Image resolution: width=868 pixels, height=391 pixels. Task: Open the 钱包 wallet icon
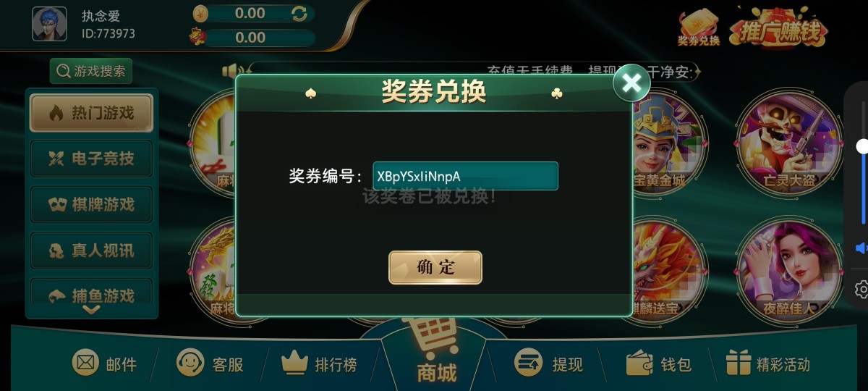[639, 363]
